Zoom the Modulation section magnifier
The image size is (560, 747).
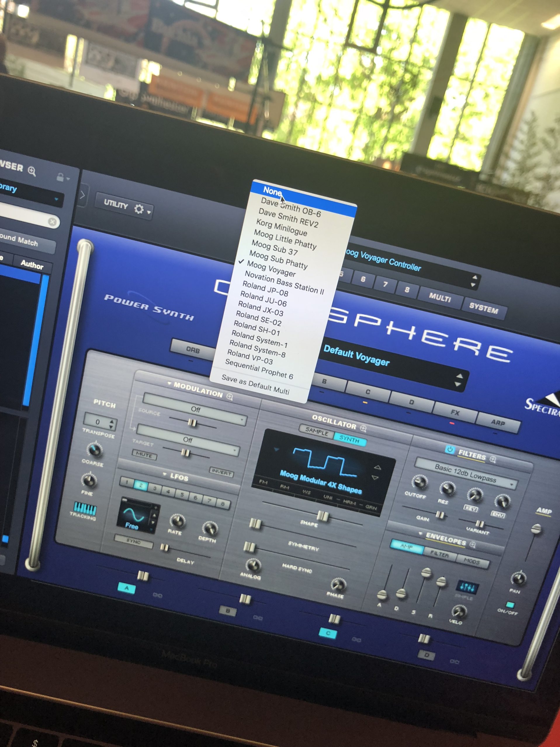[x=230, y=397]
